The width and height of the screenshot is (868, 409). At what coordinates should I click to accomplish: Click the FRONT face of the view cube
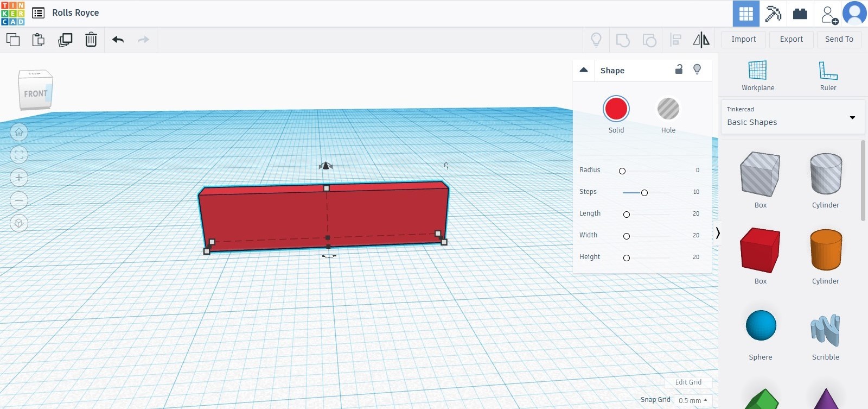tap(35, 94)
